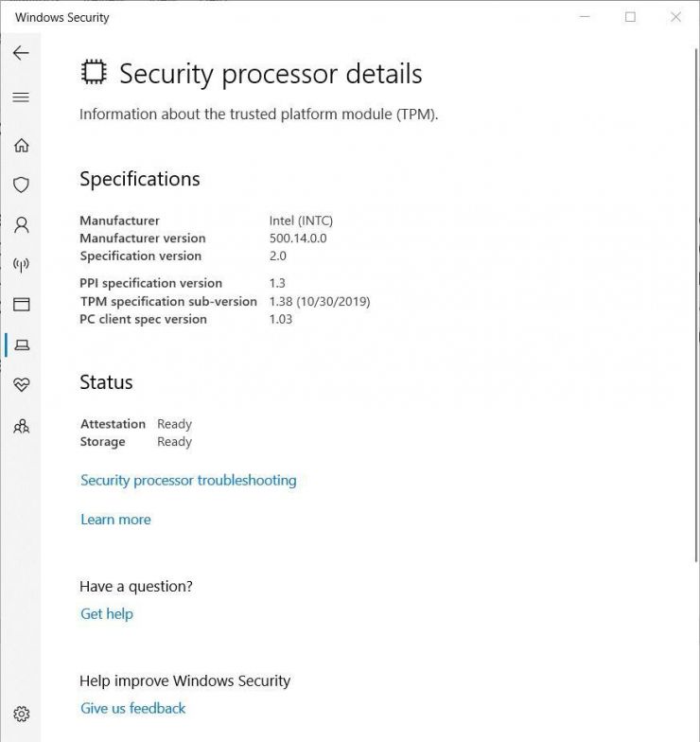Select Device security laptop icon

click(x=21, y=345)
